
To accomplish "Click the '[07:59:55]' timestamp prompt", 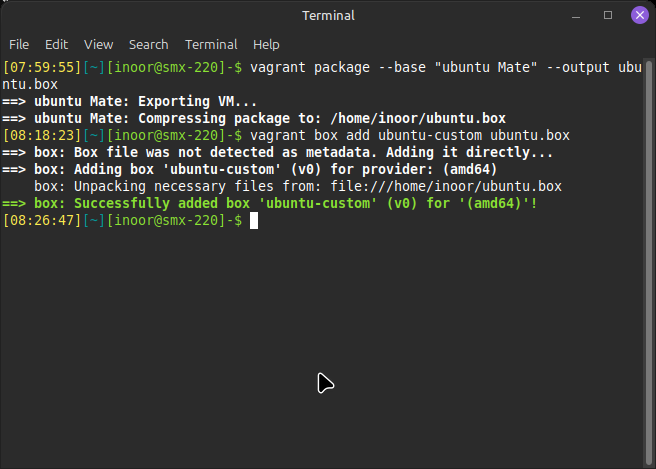I will [42, 67].
